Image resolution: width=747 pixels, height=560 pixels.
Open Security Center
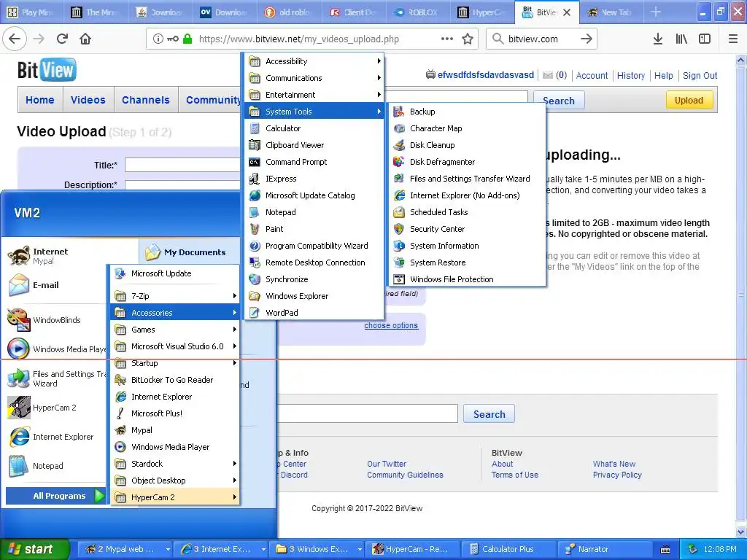467,229
